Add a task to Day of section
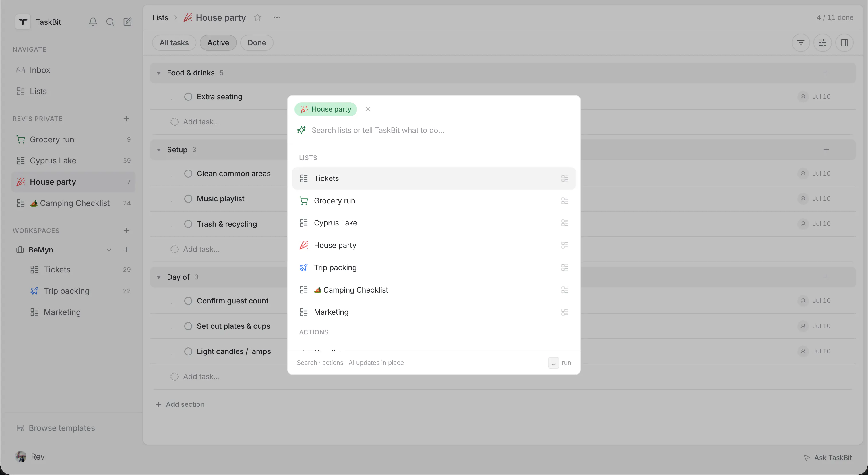The height and width of the screenshot is (475, 868). tap(826, 277)
